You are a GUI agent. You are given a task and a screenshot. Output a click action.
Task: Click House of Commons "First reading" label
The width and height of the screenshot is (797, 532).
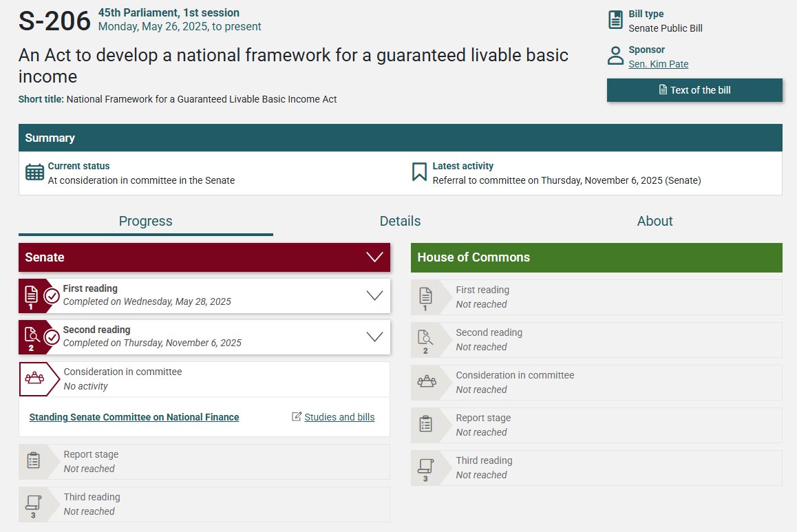point(482,290)
